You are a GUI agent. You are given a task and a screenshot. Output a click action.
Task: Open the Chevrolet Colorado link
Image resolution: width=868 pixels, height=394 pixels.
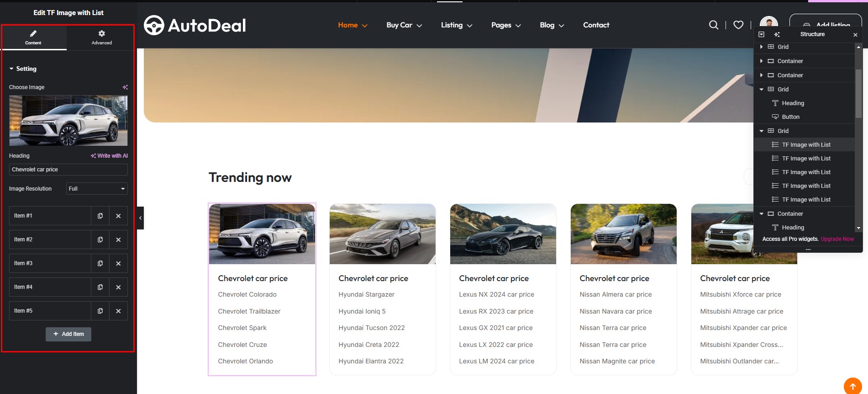[x=247, y=295]
